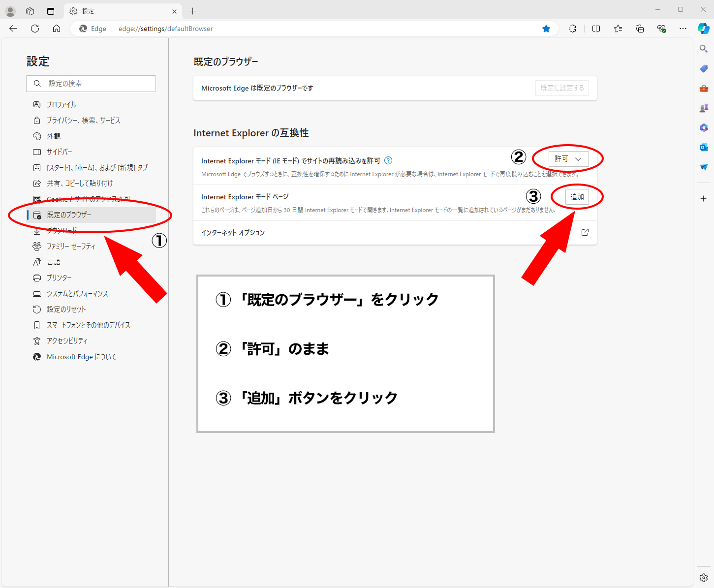Image resolution: width=714 pixels, height=588 pixels.
Task: Click the インターネット オプション row
Action: point(395,232)
